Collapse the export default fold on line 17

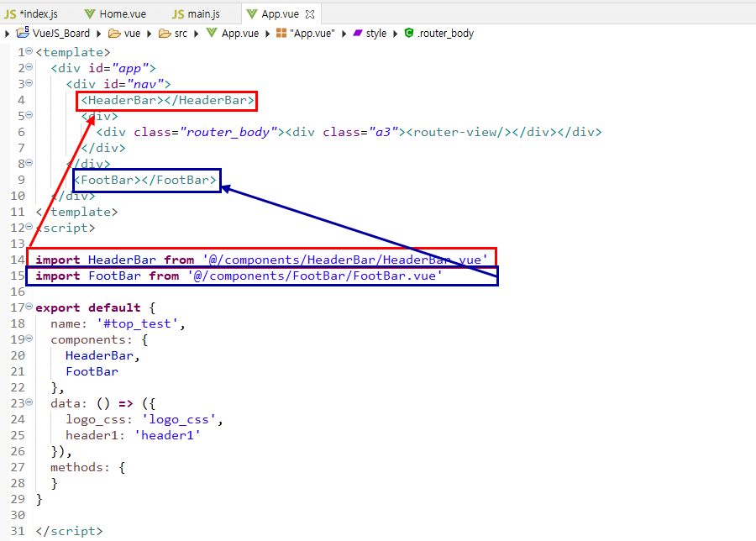pyautogui.click(x=29, y=306)
